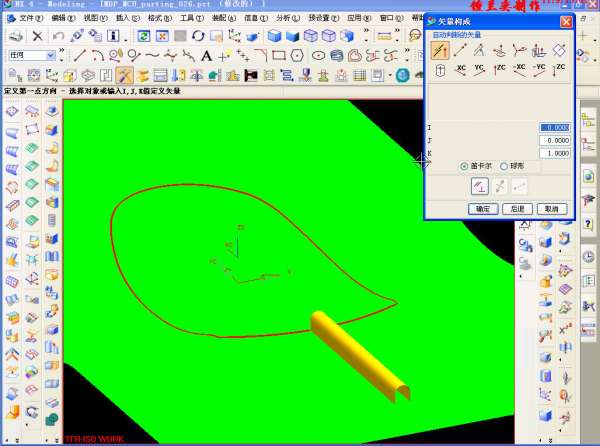Click the Fit view toolbar icon
The width and height of the screenshot is (600, 446).
[162, 36]
